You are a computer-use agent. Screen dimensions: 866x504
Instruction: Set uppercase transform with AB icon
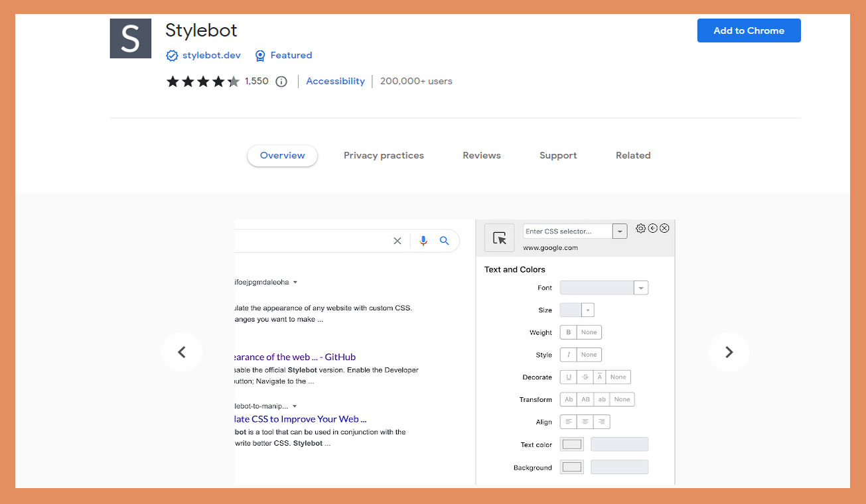tap(585, 399)
